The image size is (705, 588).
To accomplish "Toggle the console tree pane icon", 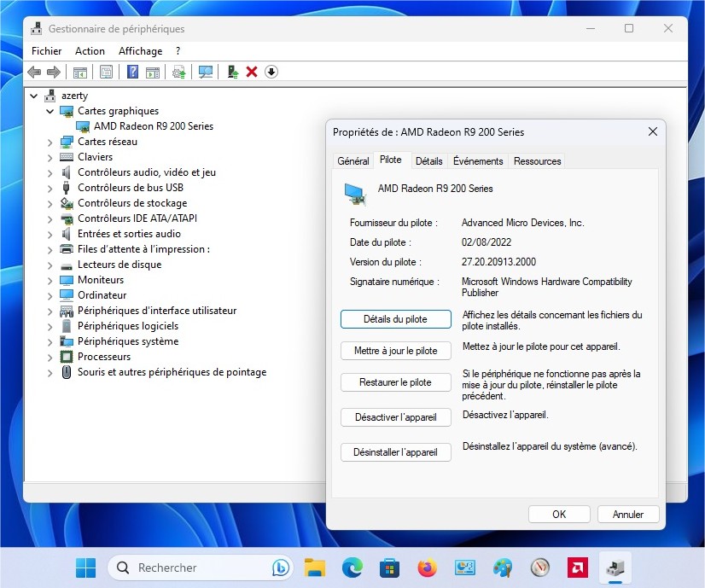I will [80, 72].
